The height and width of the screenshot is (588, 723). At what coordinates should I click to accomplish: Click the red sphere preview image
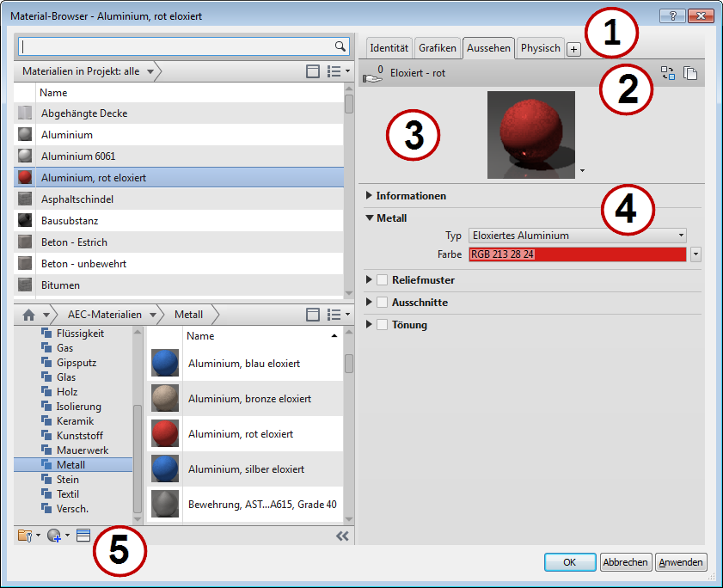point(531,135)
